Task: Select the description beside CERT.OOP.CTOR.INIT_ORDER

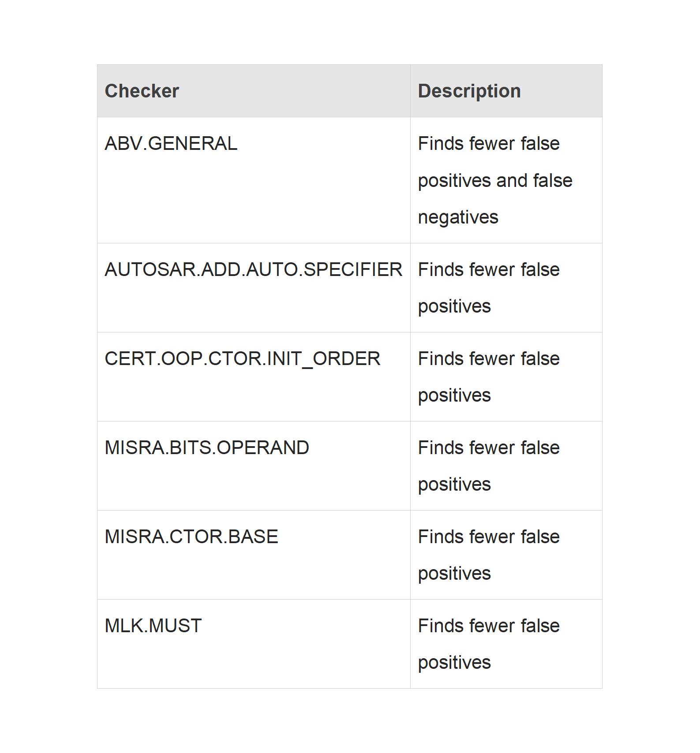Action: [x=488, y=377]
